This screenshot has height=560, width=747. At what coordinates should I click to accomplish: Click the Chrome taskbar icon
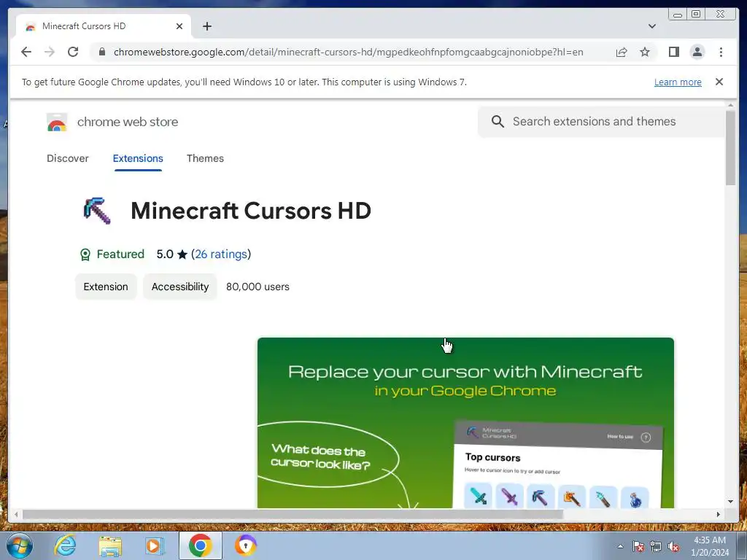coord(200,545)
